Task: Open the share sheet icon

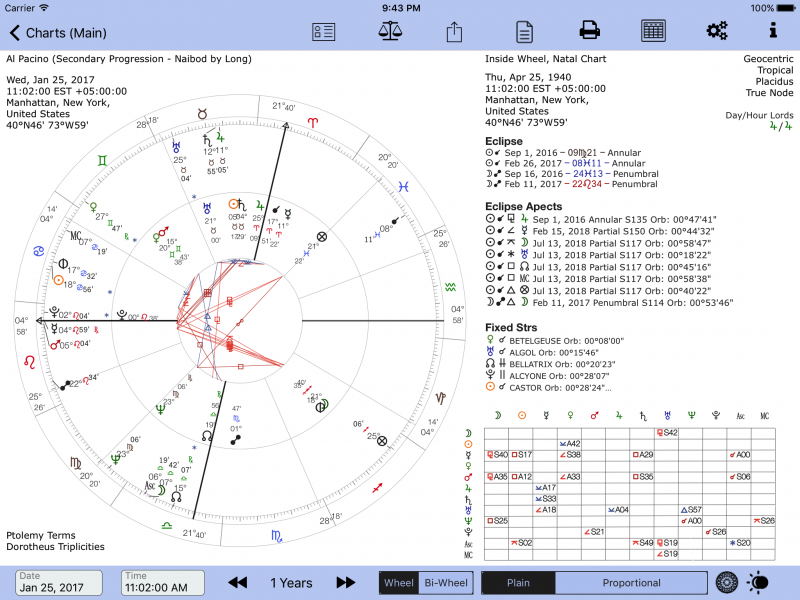Action: pyautogui.click(x=454, y=31)
